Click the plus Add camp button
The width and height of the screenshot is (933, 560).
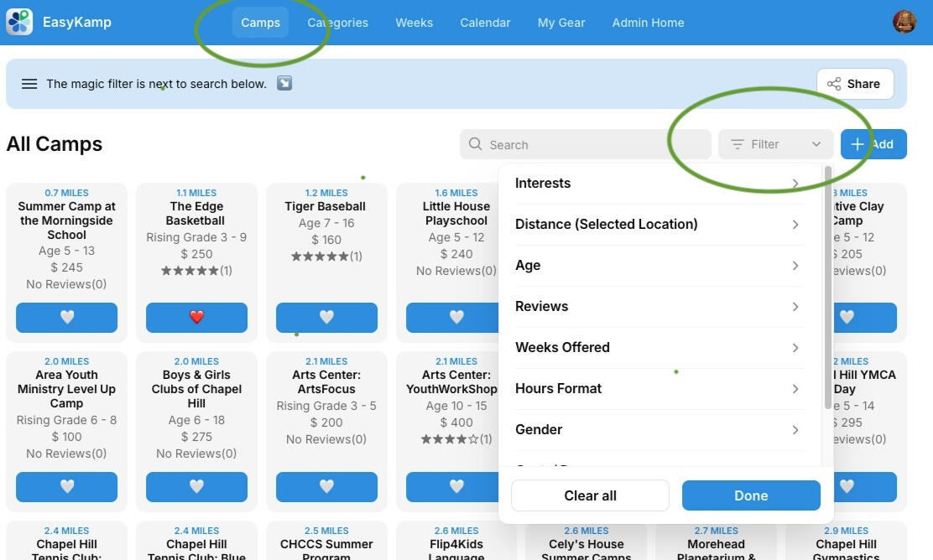click(873, 144)
